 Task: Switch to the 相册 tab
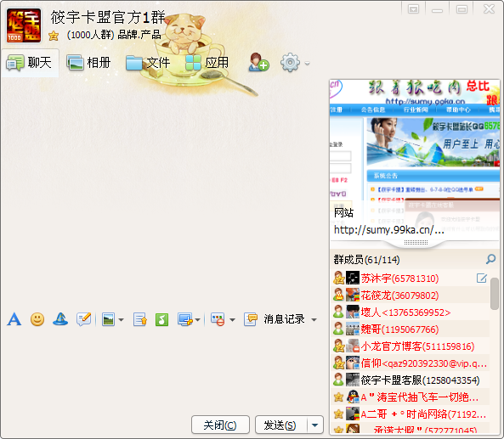click(x=88, y=62)
